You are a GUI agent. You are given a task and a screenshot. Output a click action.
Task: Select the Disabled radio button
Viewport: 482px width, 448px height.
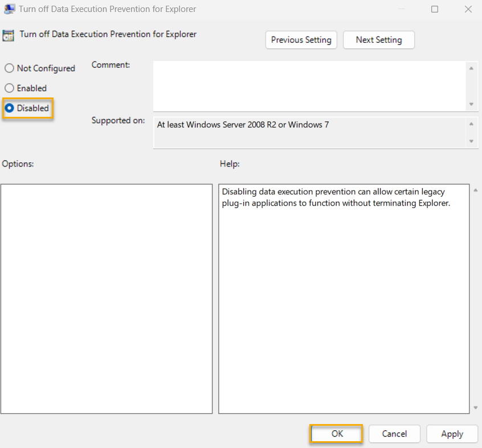pos(9,108)
